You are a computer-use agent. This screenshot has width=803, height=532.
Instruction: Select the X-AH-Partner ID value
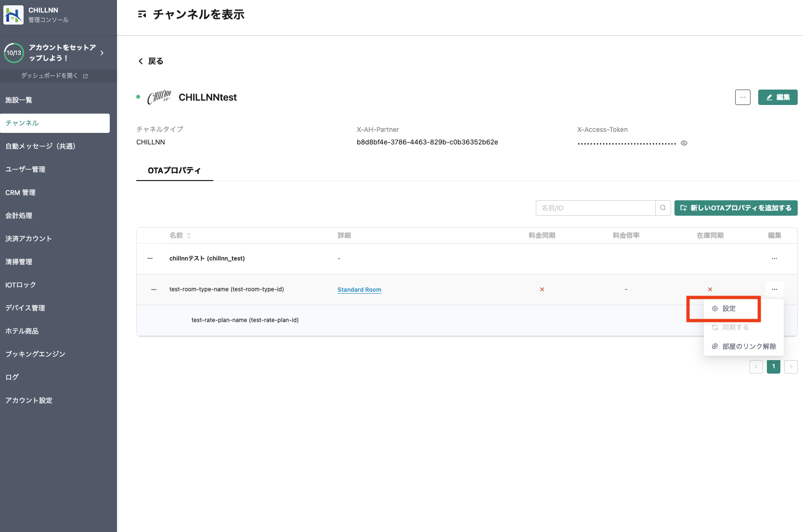427,142
